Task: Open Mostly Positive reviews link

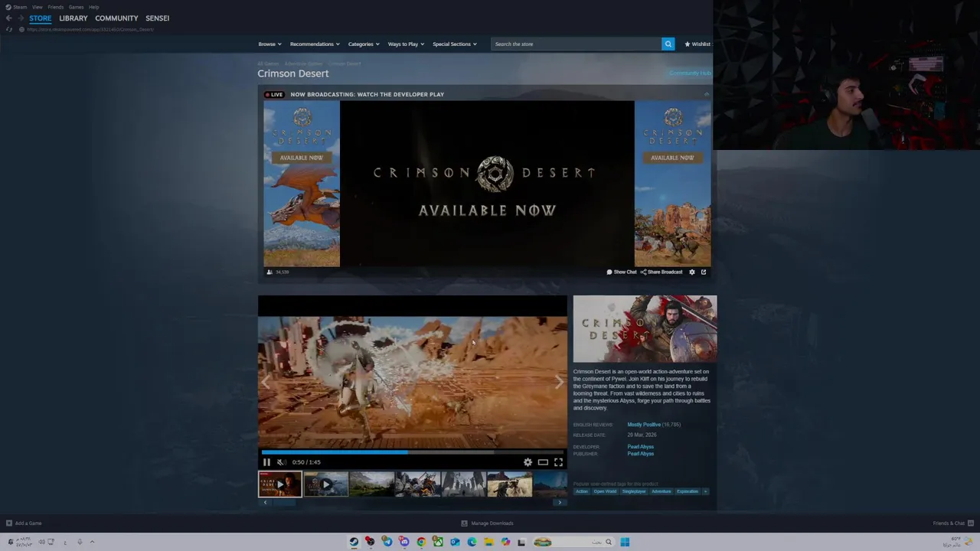Action: [644, 425]
